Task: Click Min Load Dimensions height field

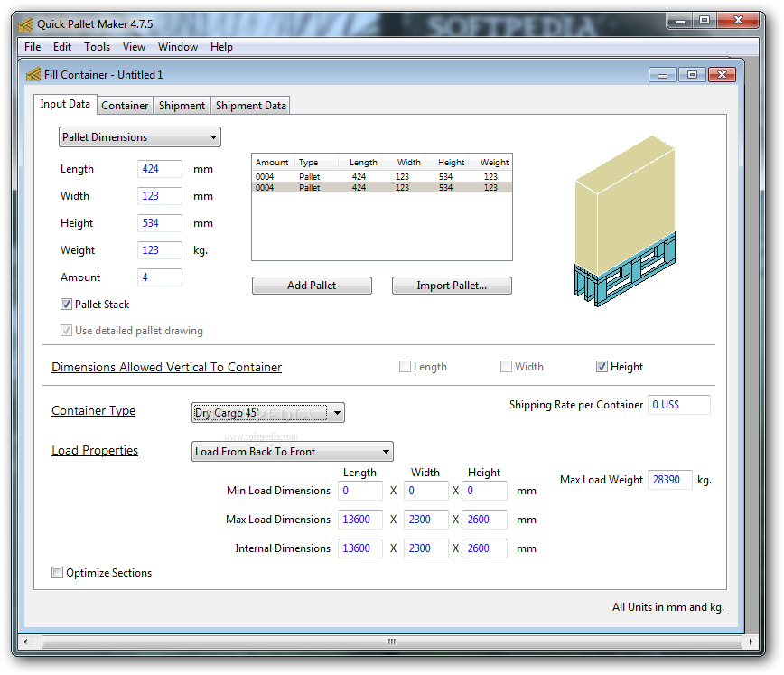Action: point(484,491)
